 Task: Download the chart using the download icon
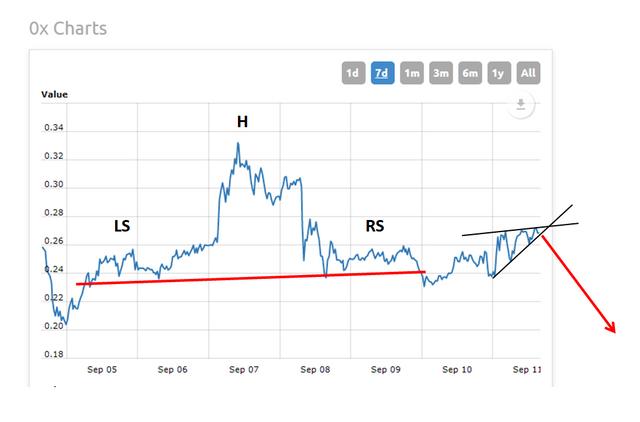coord(520,105)
